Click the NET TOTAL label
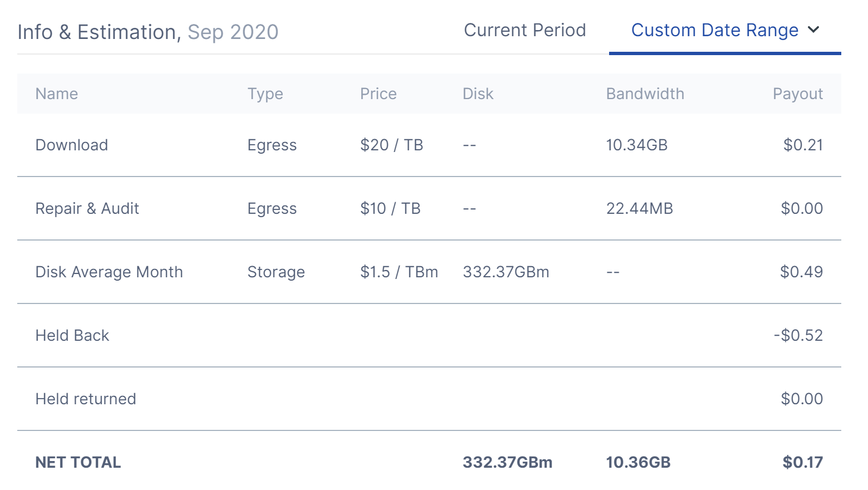This screenshot has height=490, width=868. click(78, 462)
